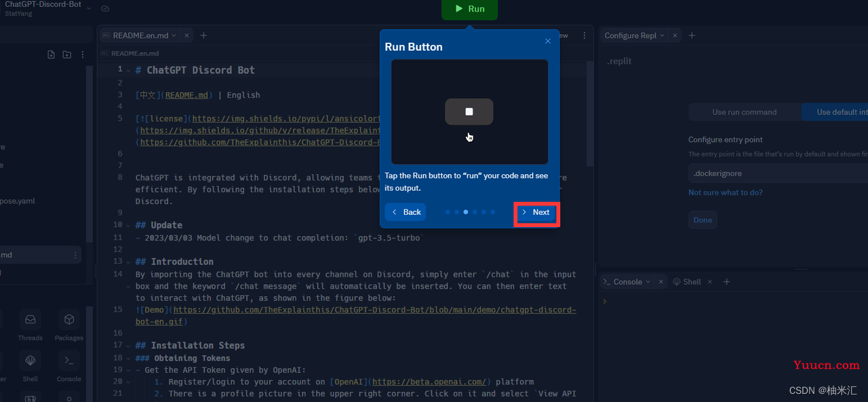Open the README.md link on line 3
Image resolution: width=868 pixels, height=402 pixels.
(186, 95)
